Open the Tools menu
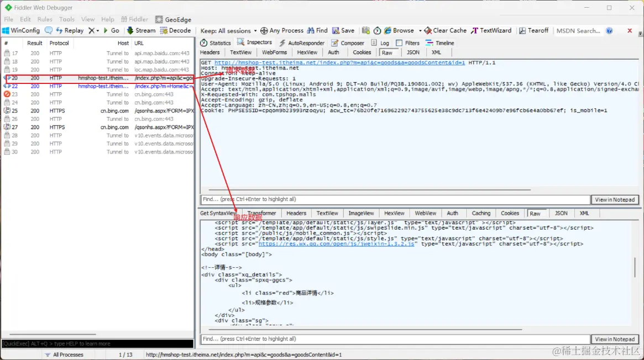 point(66,19)
